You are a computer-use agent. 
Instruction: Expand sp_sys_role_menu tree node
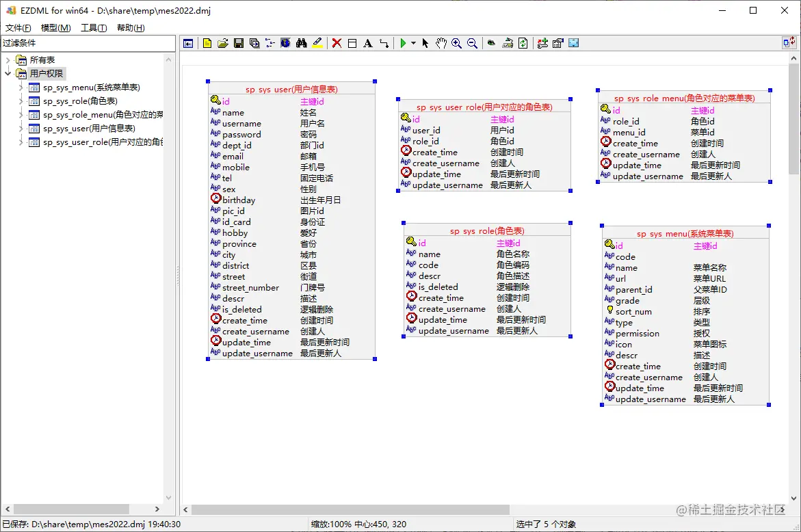coord(21,115)
